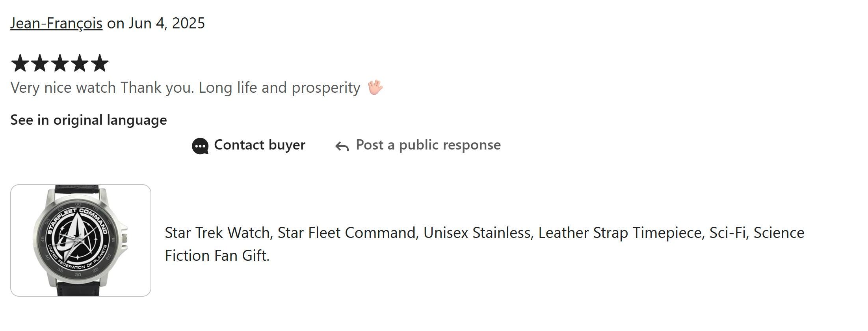Click the third review star
The image size is (868, 331).
point(60,63)
